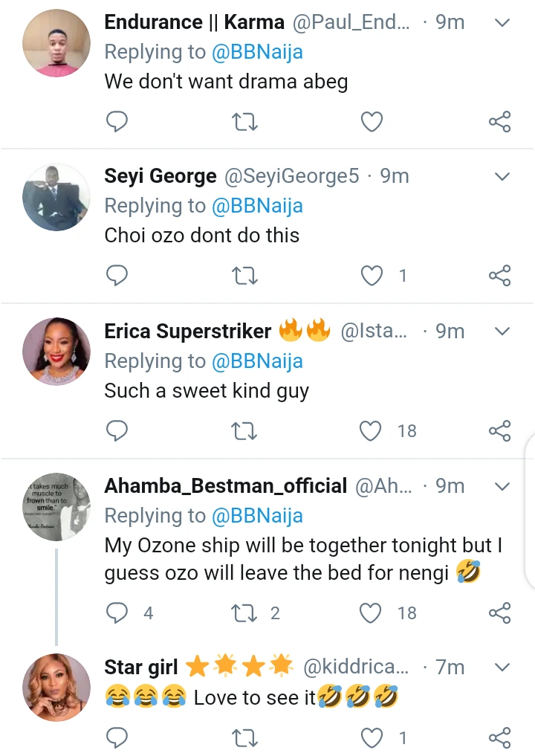535x756 pixels.
Task: Open the options chevron on Endurance Karma's tweet
Action: coord(502,22)
